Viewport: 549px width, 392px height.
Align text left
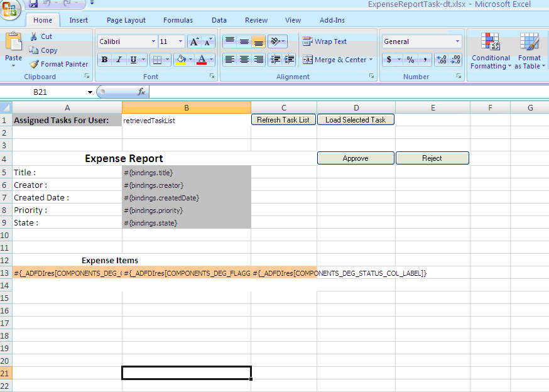[230, 60]
